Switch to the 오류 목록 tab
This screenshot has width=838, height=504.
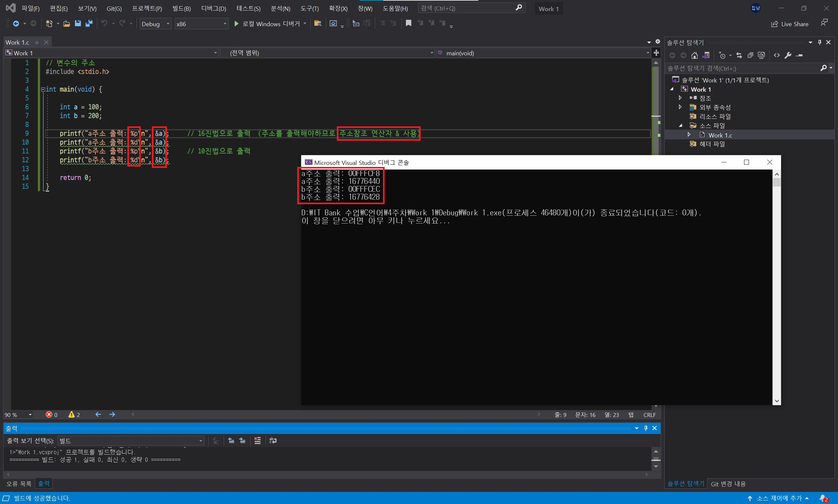tap(19, 483)
